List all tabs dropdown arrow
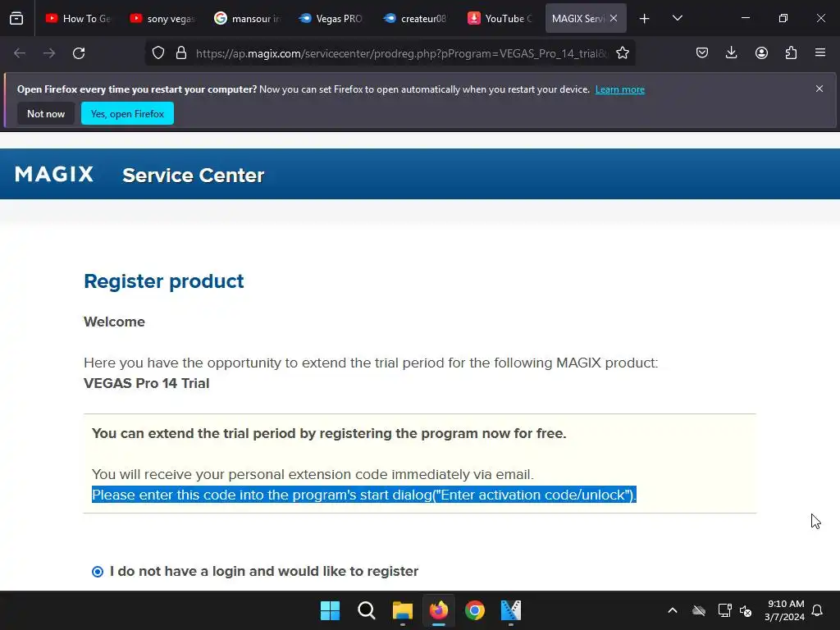 point(677,18)
